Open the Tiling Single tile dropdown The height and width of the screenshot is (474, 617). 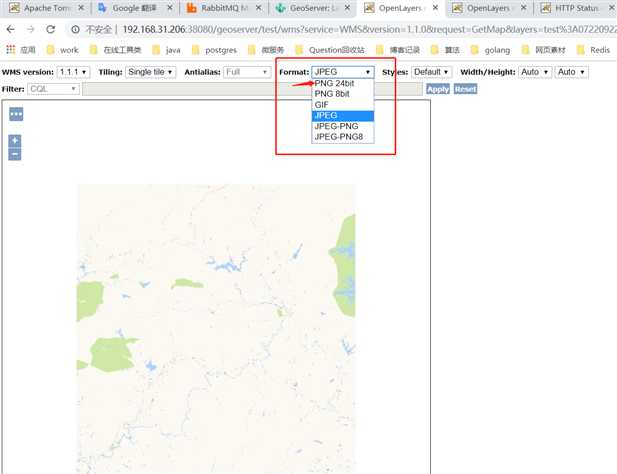tap(150, 72)
